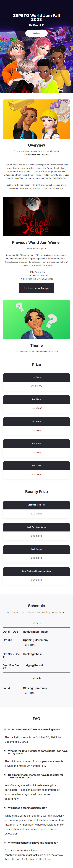Expand the 'Who can I contact if I have any questions?' entry

coord(33,842)
